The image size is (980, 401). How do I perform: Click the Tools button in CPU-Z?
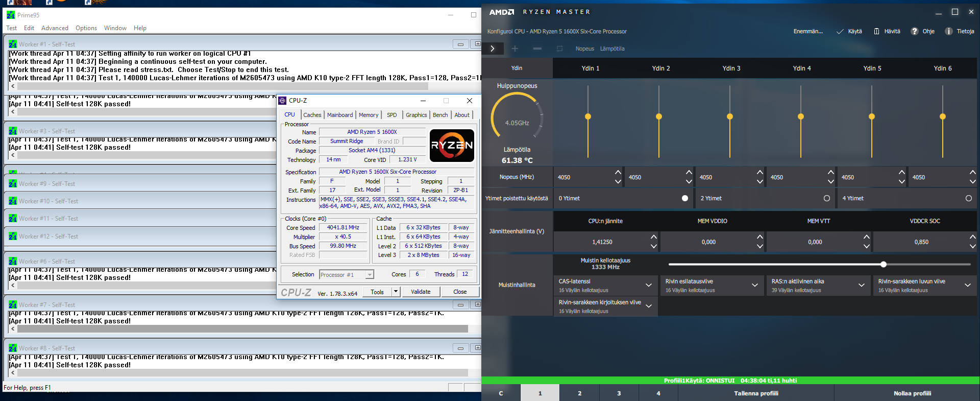click(377, 292)
